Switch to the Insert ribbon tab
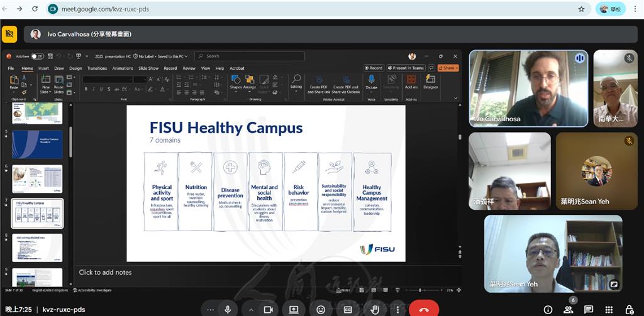 (43, 68)
